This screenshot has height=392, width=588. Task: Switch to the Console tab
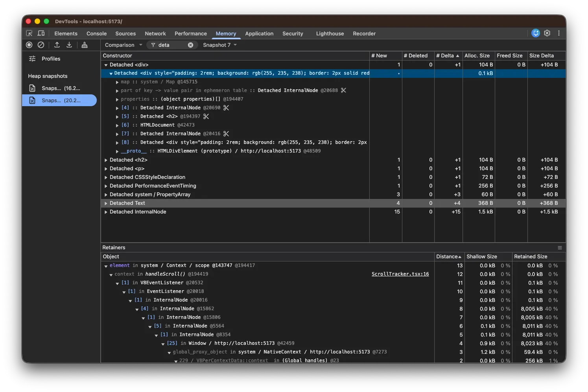pos(96,33)
